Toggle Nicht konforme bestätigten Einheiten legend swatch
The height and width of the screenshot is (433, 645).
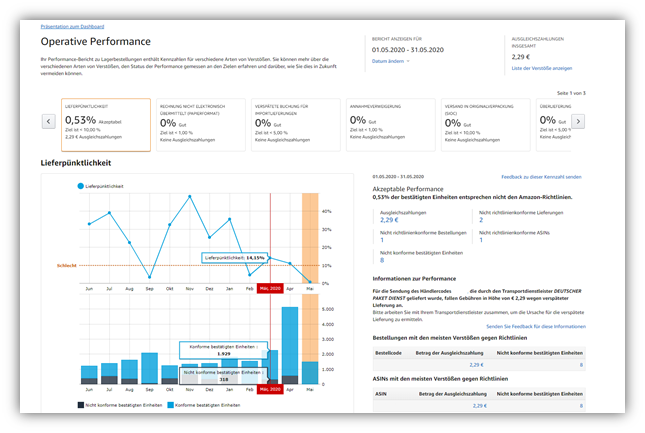(81, 405)
